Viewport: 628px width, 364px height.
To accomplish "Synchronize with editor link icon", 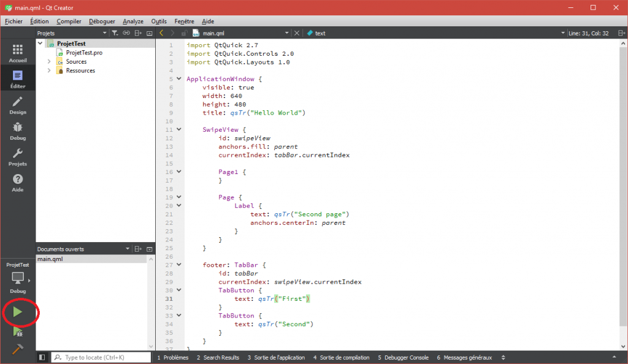I will (126, 33).
